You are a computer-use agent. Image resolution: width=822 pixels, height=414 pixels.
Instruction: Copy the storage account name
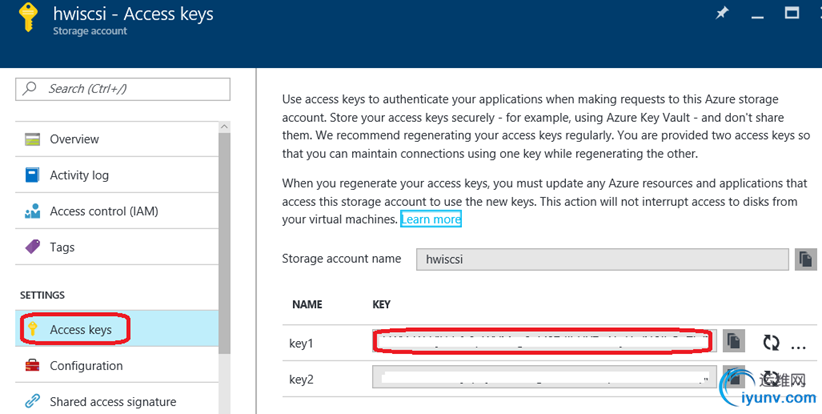[x=805, y=259]
